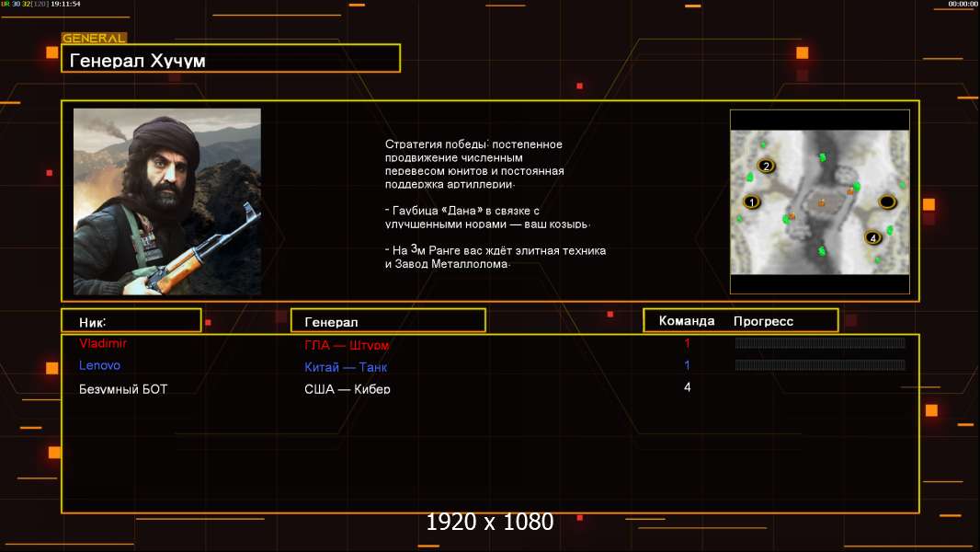Click Vladimir's loading progress bar

click(x=820, y=342)
